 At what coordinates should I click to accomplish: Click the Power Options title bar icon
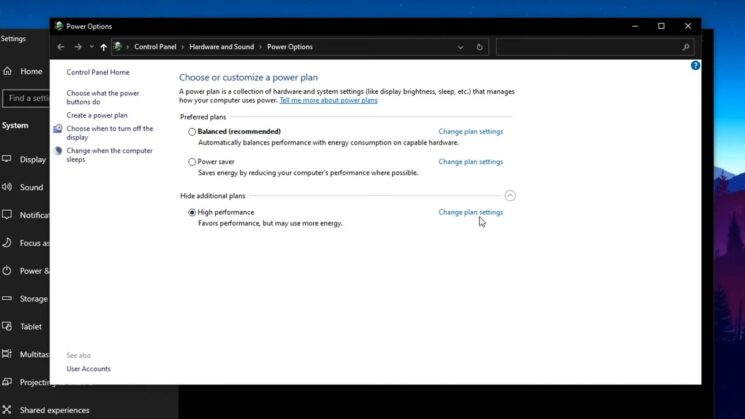58,26
